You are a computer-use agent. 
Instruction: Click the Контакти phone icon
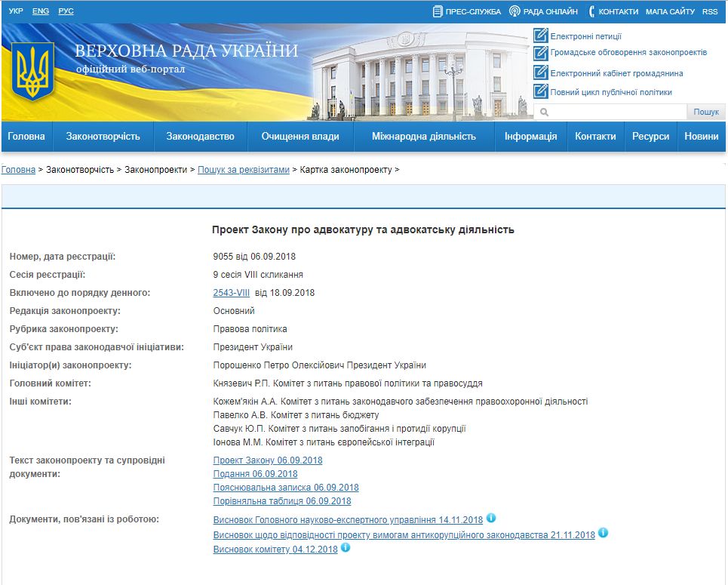pyautogui.click(x=592, y=11)
